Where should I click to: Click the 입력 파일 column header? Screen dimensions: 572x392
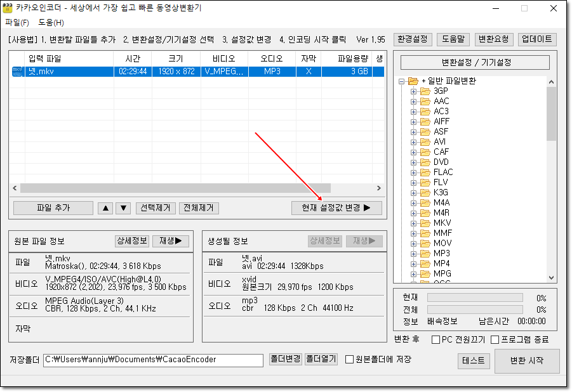[69, 59]
